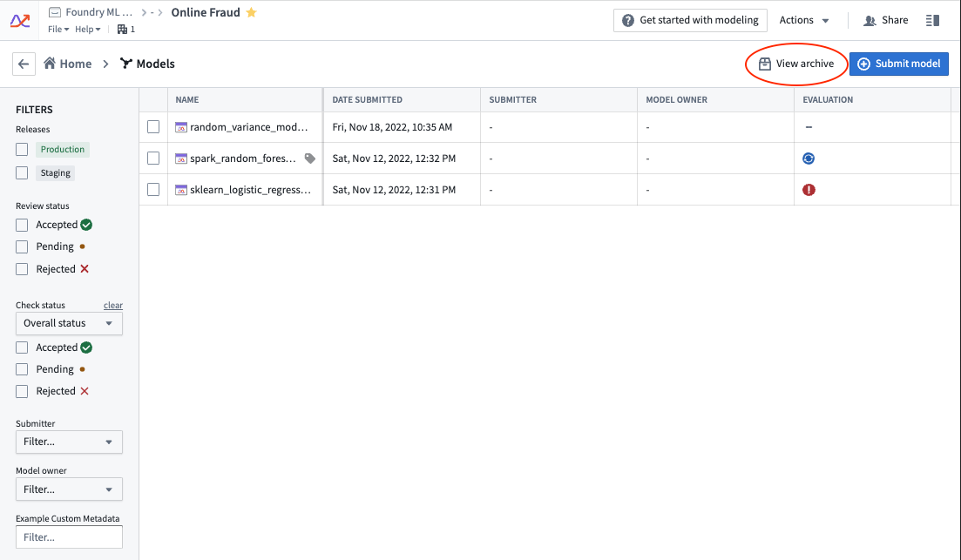Check Rejected under Review status
The image size is (961, 560).
pyautogui.click(x=22, y=269)
